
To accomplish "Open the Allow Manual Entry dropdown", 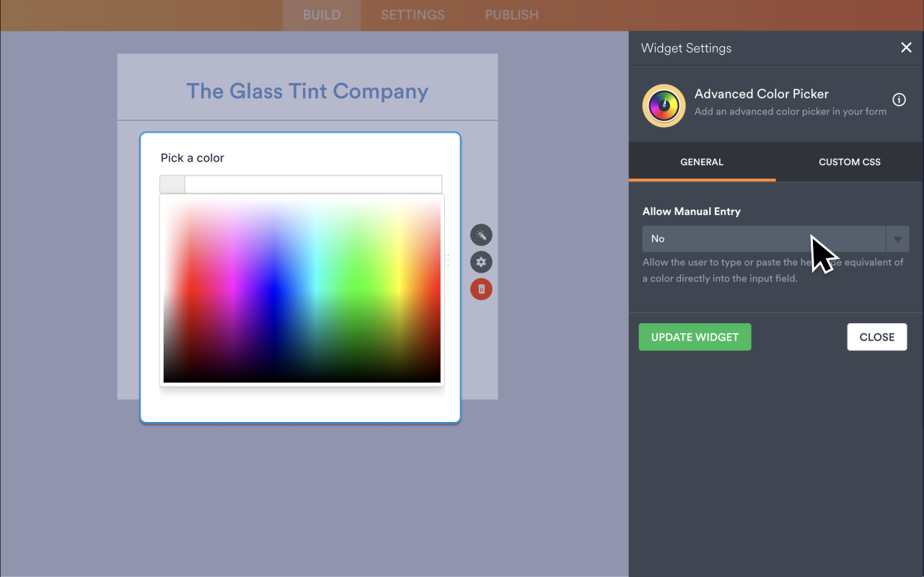I will point(764,239).
